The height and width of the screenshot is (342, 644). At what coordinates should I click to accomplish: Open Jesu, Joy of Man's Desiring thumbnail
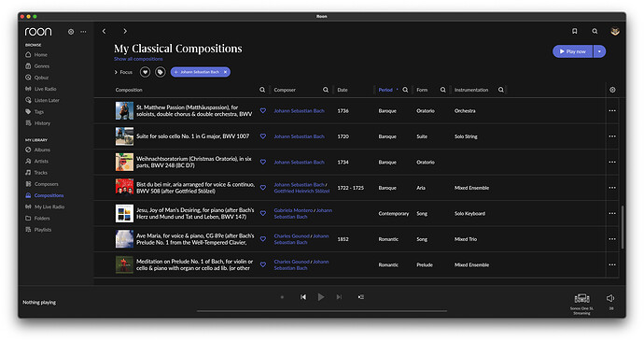pos(124,213)
